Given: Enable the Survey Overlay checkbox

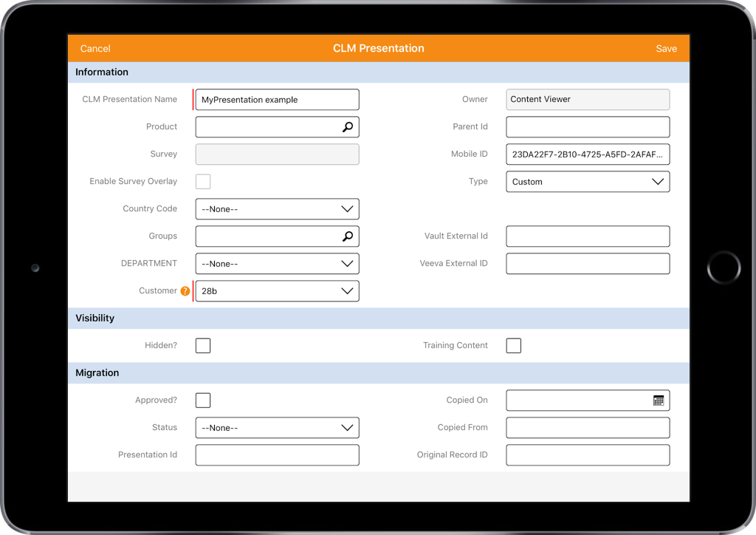Looking at the screenshot, I should click(x=203, y=181).
